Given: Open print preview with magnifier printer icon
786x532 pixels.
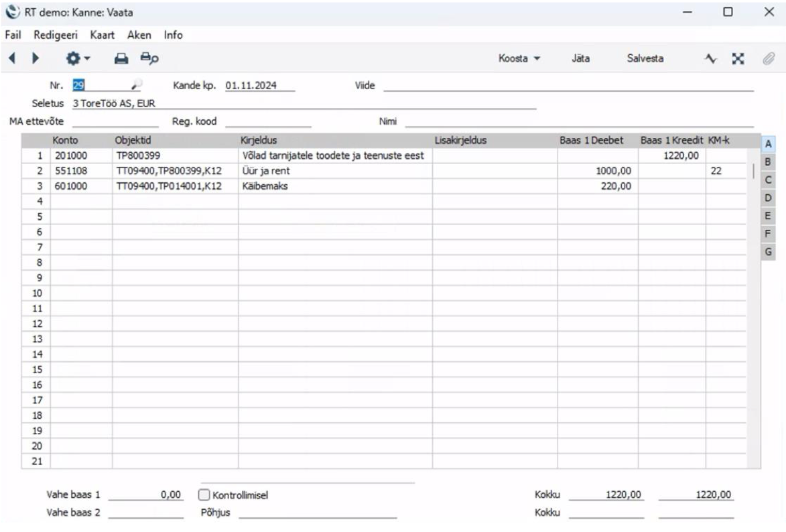Looking at the screenshot, I should point(148,59).
